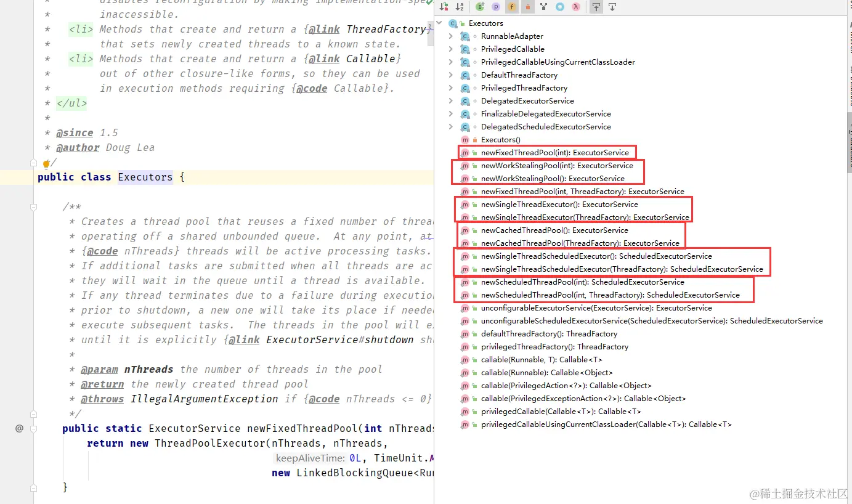Expand FinalizableDelegatedExecutorService class node
The width and height of the screenshot is (852, 504).
tap(451, 114)
